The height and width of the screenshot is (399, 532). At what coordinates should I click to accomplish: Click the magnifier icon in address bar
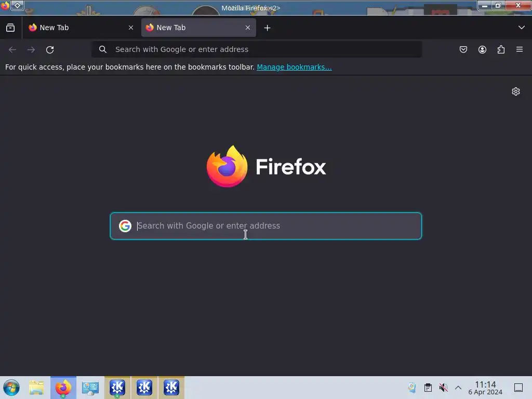[x=103, y=49]
